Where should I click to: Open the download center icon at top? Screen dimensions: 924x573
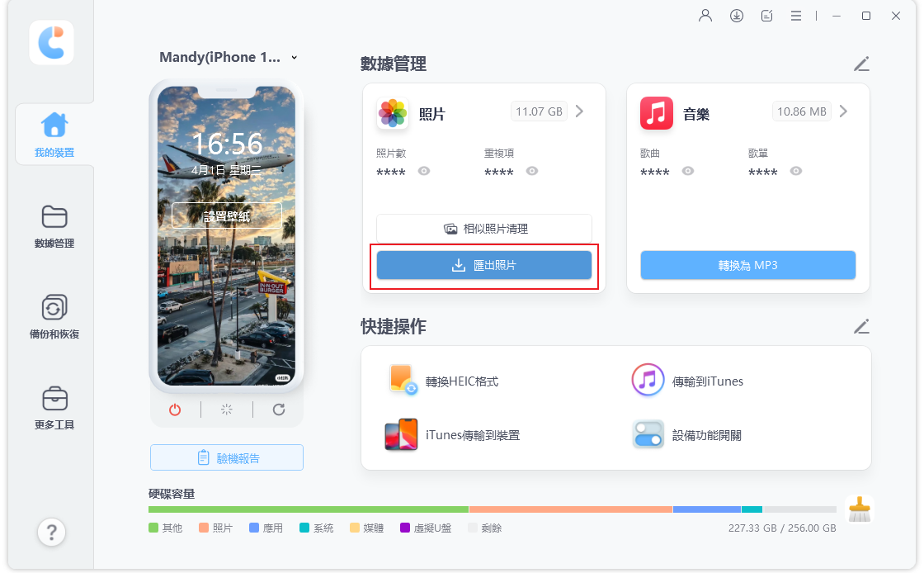(x=736, y=15)
